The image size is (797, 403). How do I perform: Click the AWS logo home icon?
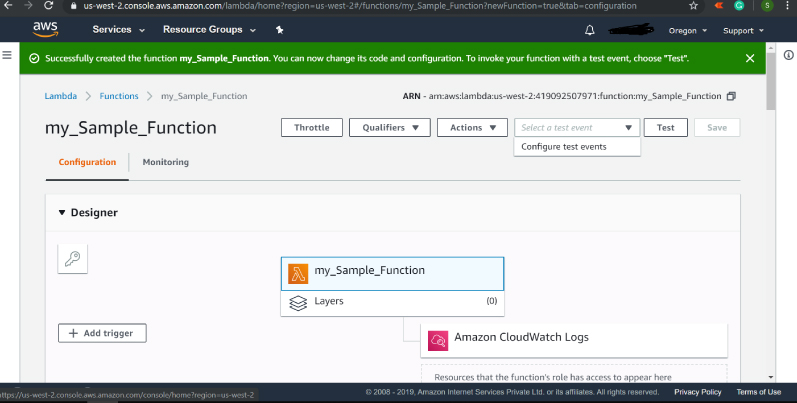pyautogui.click(x=45, y=29)
